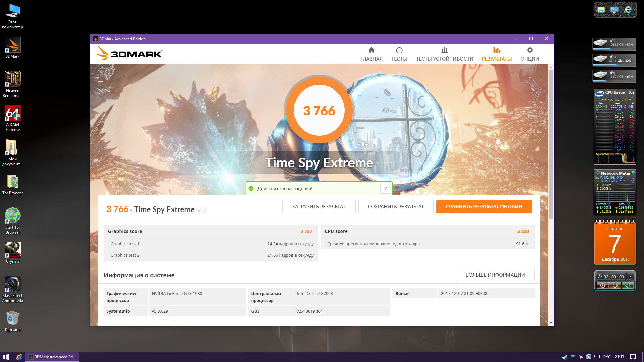
Task: Click the scrollbar down arrow in 3DMark
Action: click(x=551, y=323)
